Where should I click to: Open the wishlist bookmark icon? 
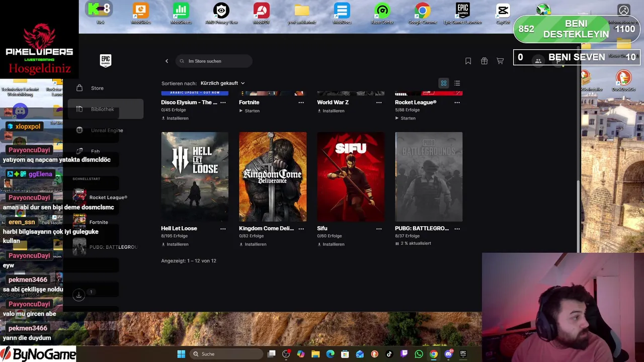coord(468,61)
